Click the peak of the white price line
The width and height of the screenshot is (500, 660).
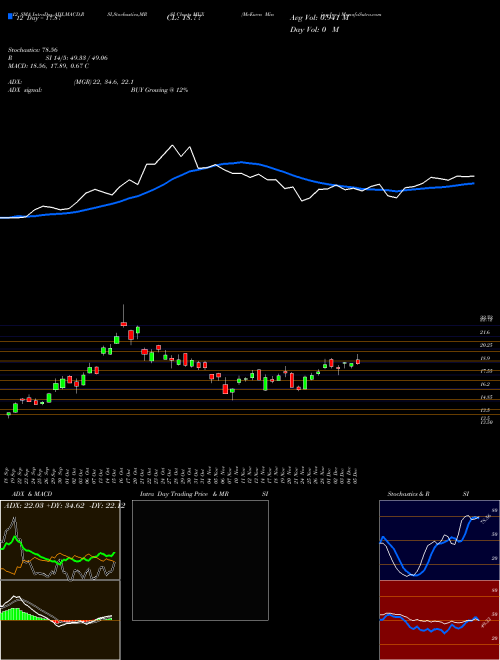[172, 146]
